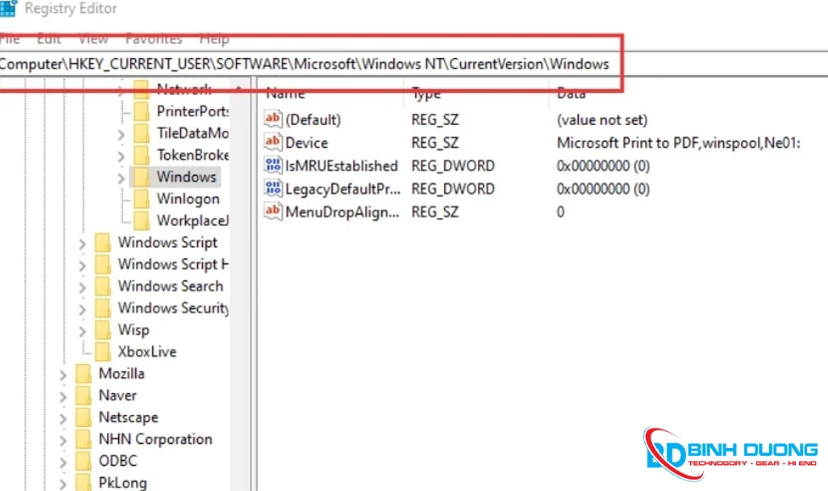Click the MenuDropAlign string value icon

point(273,211)
